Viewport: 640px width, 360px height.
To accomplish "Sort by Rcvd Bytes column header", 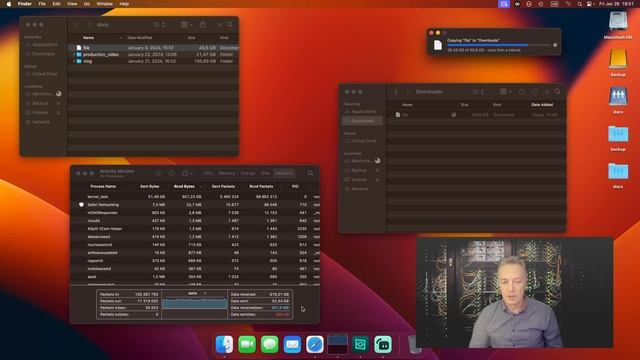I will 184,186.
